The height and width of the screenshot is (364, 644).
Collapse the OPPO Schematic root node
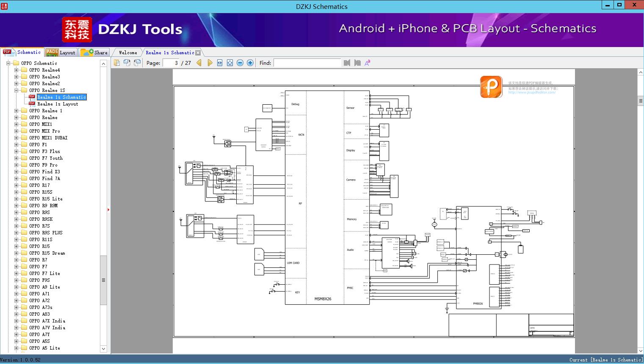click(8, 63)
